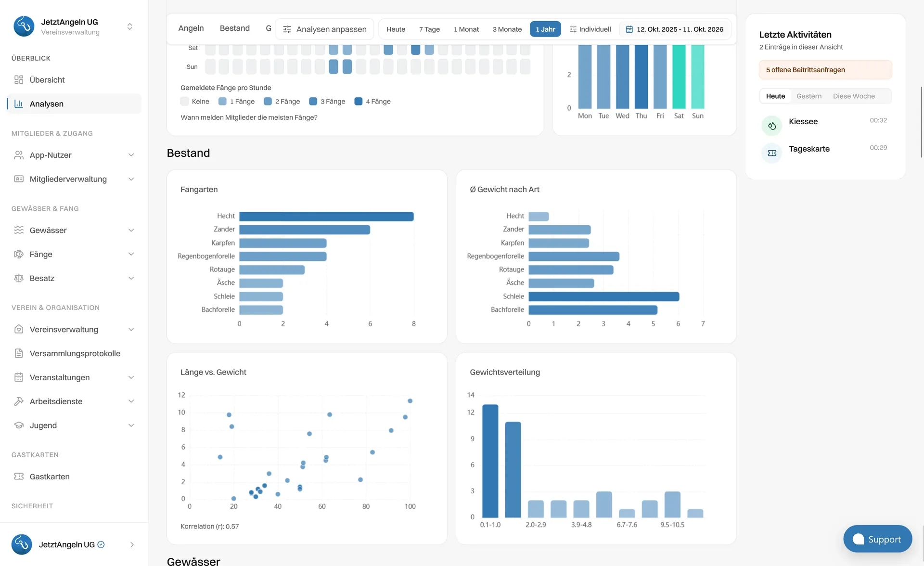Click the Analysen bar chart icon
This screenshot has width=924, height=566.
[19, 104]
